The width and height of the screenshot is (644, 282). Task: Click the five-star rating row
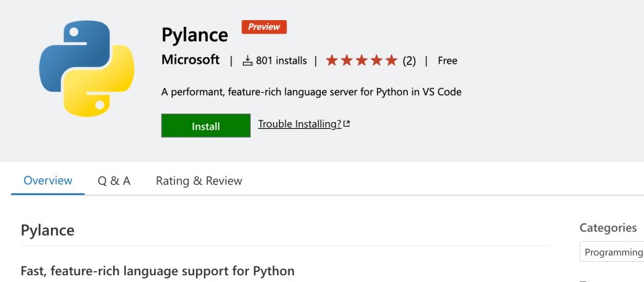point(362,61)
